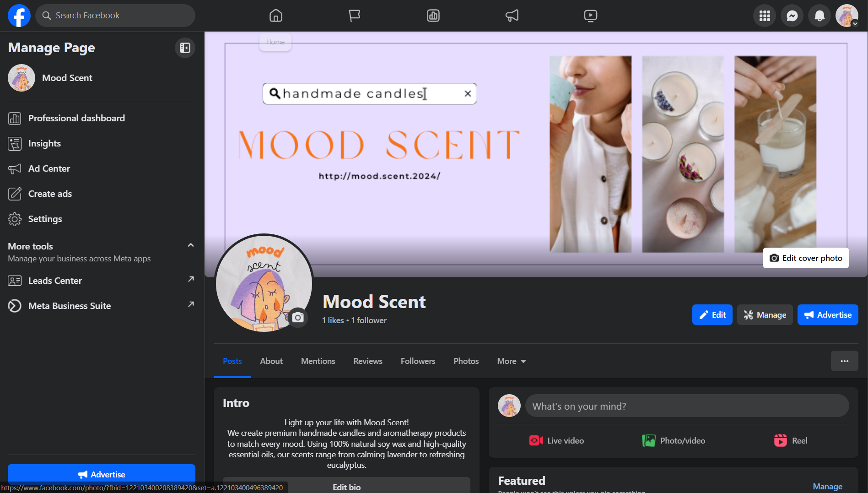868x493 pixels.
Task: Click the Search Facebook field
Action: coord(115,16)
